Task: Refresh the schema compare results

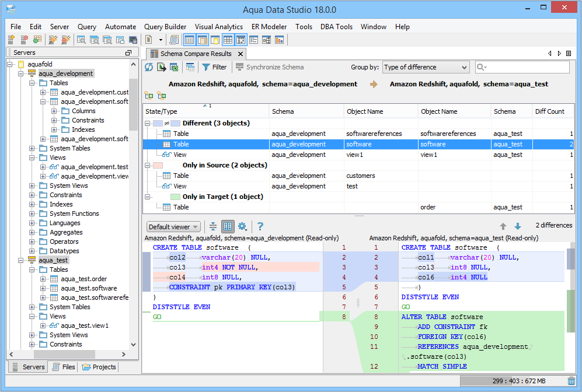Action: coord(149,67)
